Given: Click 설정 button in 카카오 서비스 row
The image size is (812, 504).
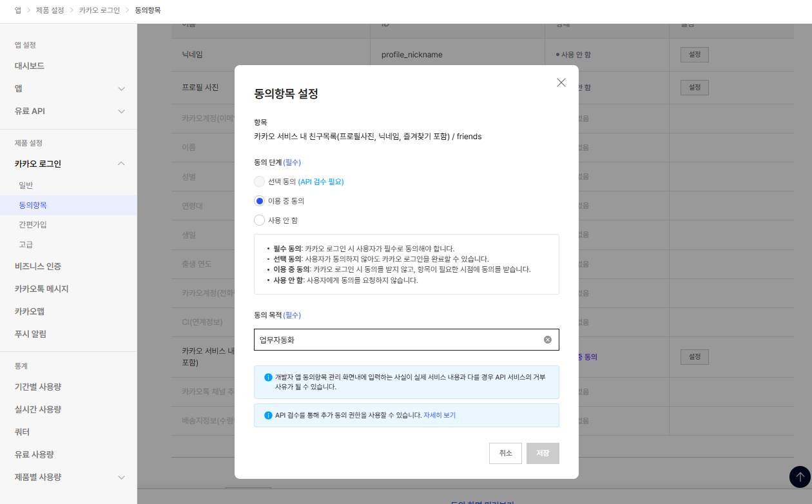Looking at the screenshot, I should coord(695,356).
